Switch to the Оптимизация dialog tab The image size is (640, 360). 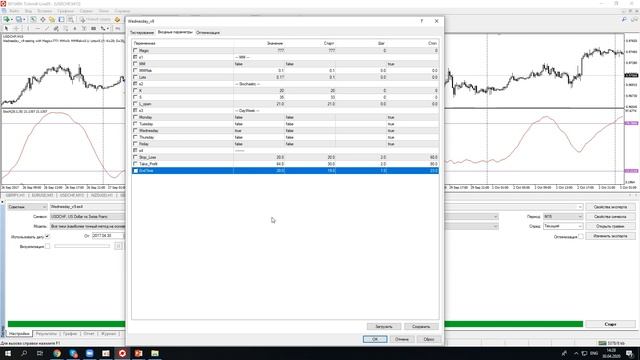[x=208, y=32]
